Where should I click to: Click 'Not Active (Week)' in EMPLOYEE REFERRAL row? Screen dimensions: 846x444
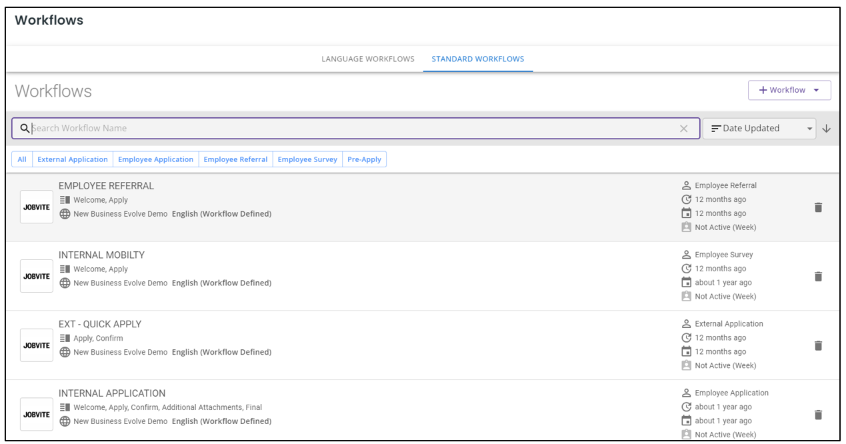(x=725, y=227)
